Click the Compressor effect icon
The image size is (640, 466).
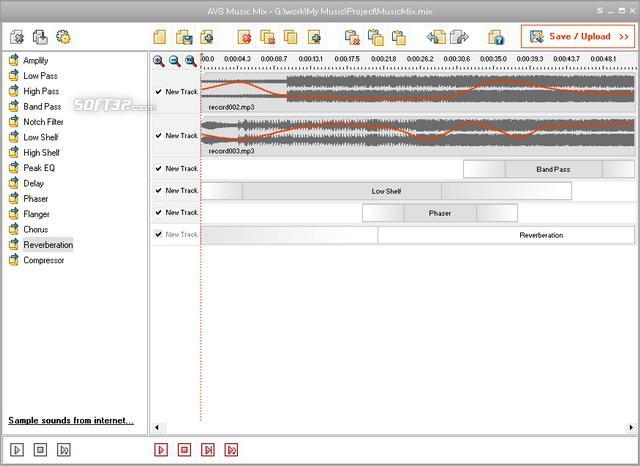(x=14, y=260)
